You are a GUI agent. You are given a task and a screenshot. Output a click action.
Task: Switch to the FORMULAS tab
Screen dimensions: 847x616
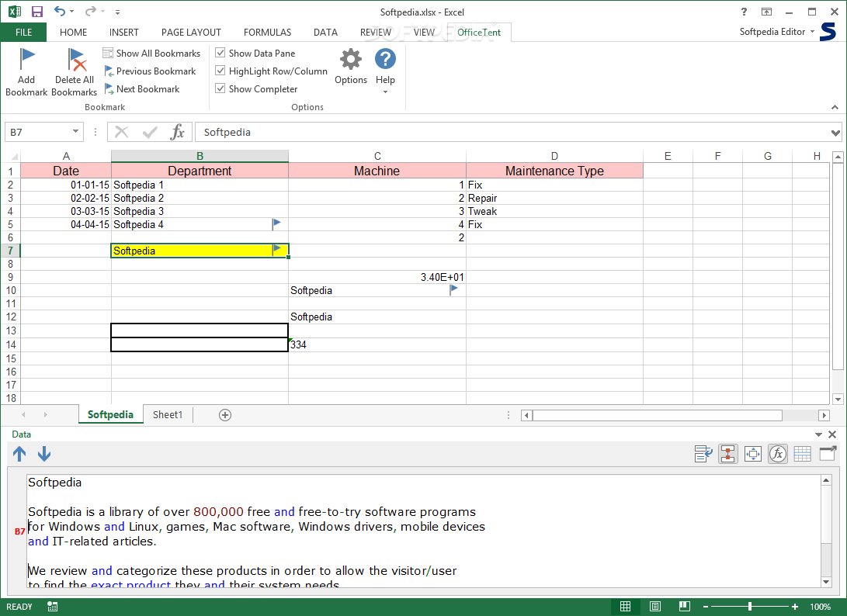pos(267,32)
